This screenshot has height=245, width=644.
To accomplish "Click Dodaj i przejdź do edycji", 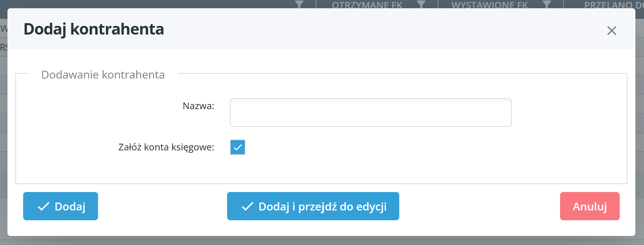I will (x=313, y=206).
